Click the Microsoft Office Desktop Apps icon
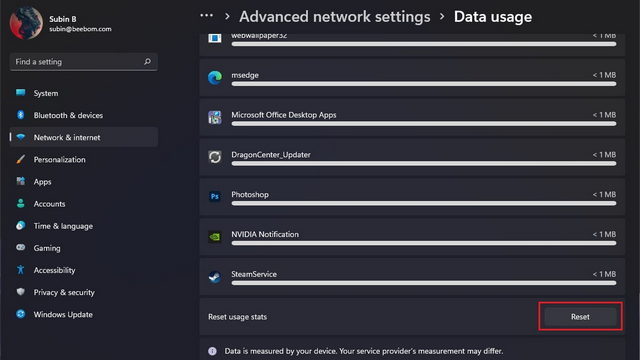 (215, 117)
